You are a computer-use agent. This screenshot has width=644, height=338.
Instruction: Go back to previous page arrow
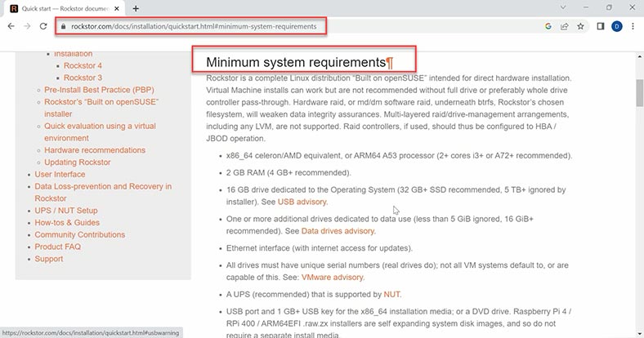pos(11,26)
